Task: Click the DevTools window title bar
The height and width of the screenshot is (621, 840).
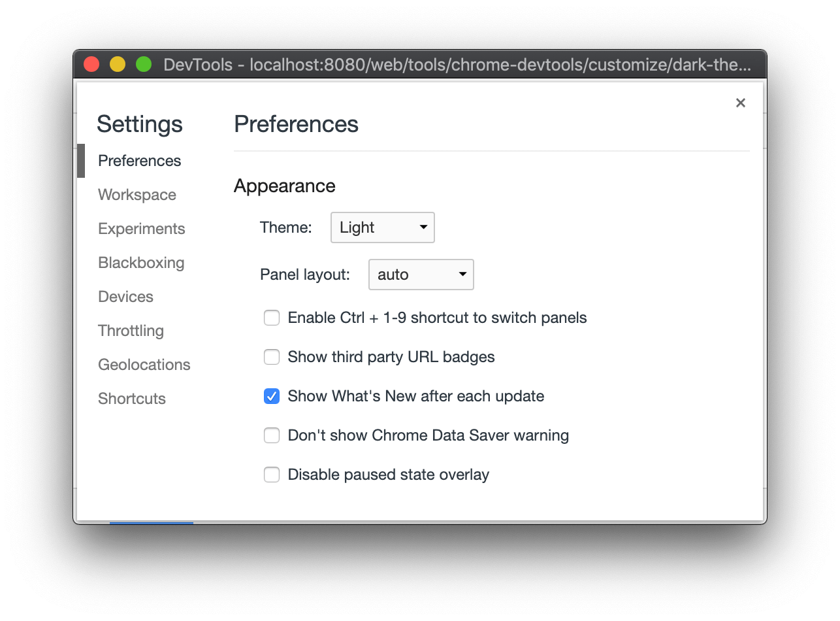Action: point(457,65)
